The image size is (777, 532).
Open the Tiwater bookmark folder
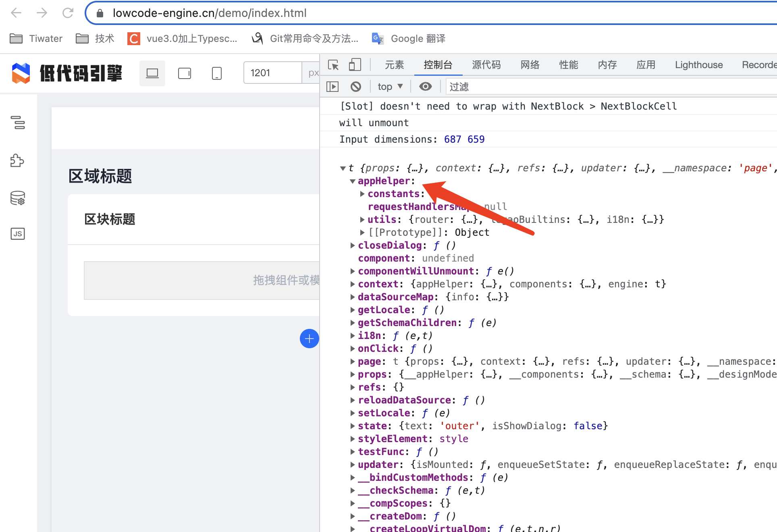[36, 39]
